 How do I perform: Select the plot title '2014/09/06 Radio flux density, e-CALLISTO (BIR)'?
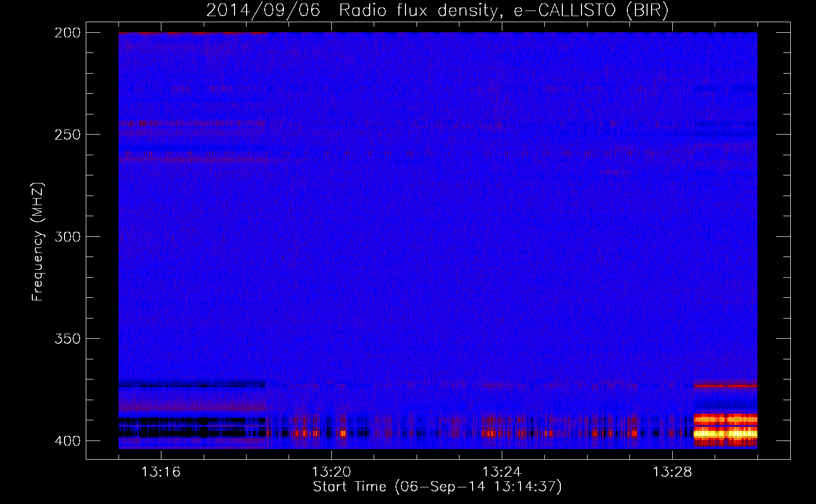click(x=437, y=11)
